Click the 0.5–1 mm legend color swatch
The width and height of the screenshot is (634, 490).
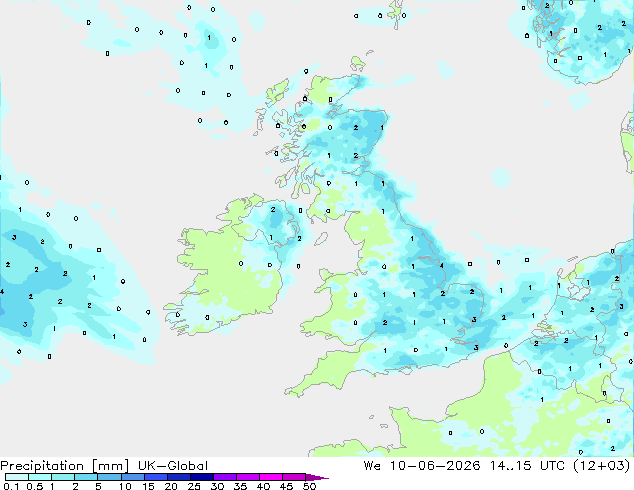(40, 477)
